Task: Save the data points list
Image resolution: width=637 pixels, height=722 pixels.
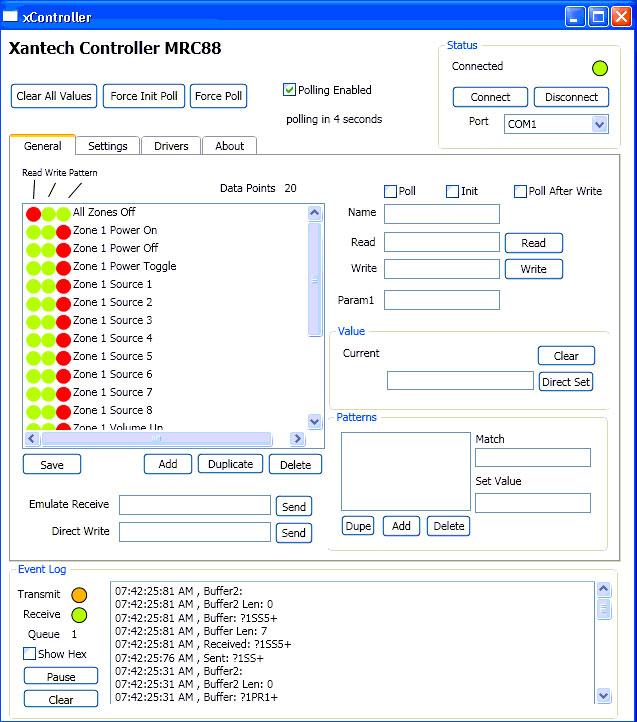Action: (52, 465)
